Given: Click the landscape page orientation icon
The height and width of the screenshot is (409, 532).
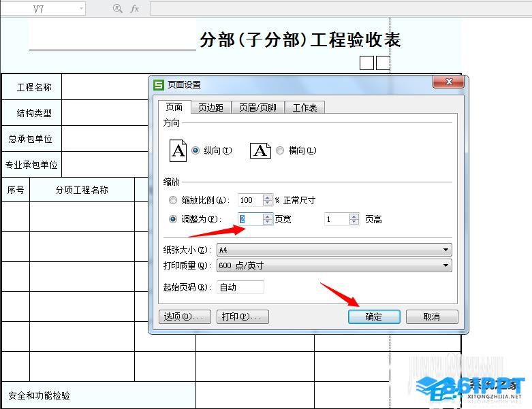Looking at the screenshot, I should pyautogui.click(x=260, y=150).
